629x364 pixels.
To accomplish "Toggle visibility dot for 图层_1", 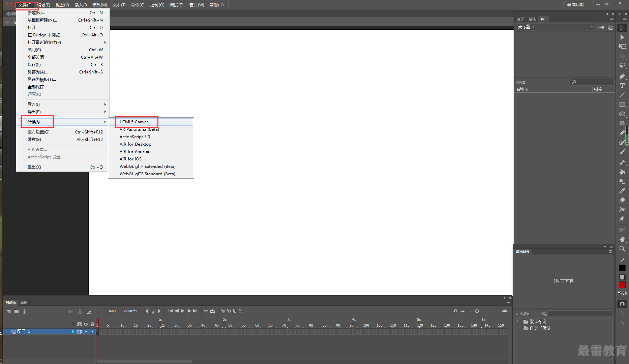I will (86, 332).
